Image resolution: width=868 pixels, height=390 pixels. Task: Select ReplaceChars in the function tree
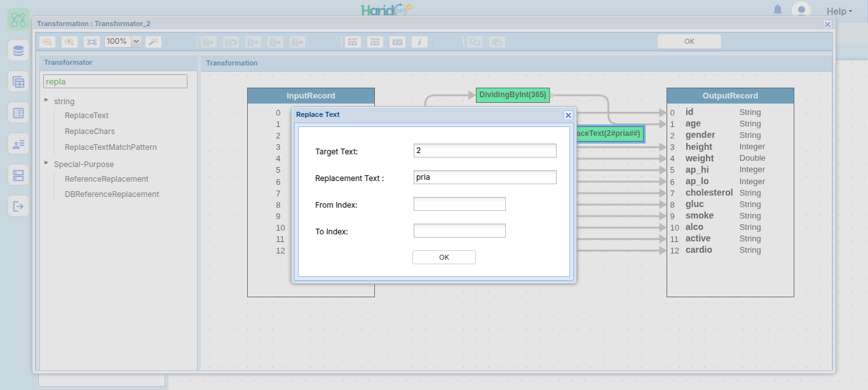90,131
